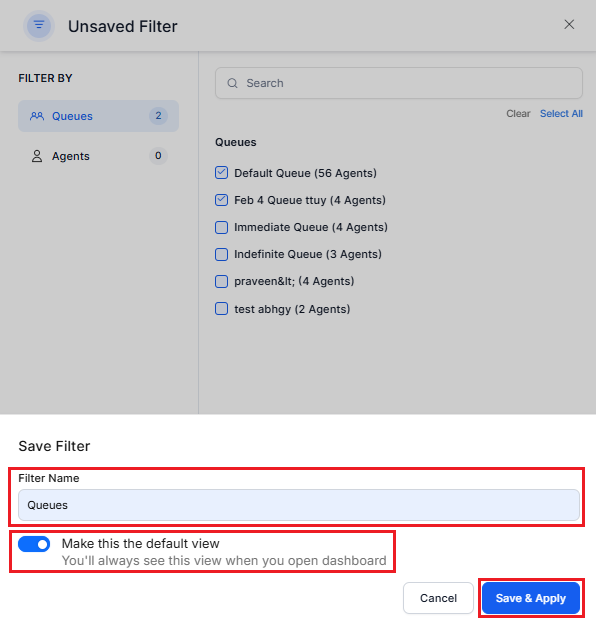Viewport: 596px width, 619px height.
Task: Uncheck Default Queue (56 Agents)
Action: (x=221, y=173)
